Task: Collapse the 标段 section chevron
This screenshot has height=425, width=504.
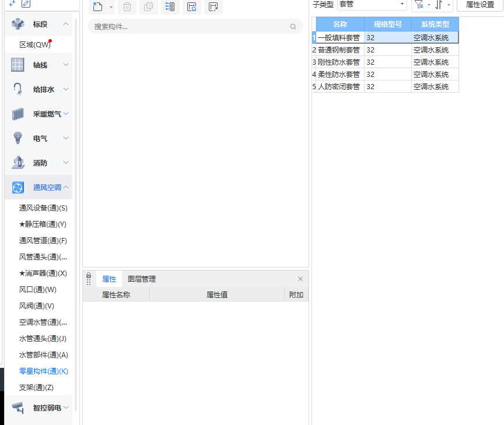Action: [66, 24]
